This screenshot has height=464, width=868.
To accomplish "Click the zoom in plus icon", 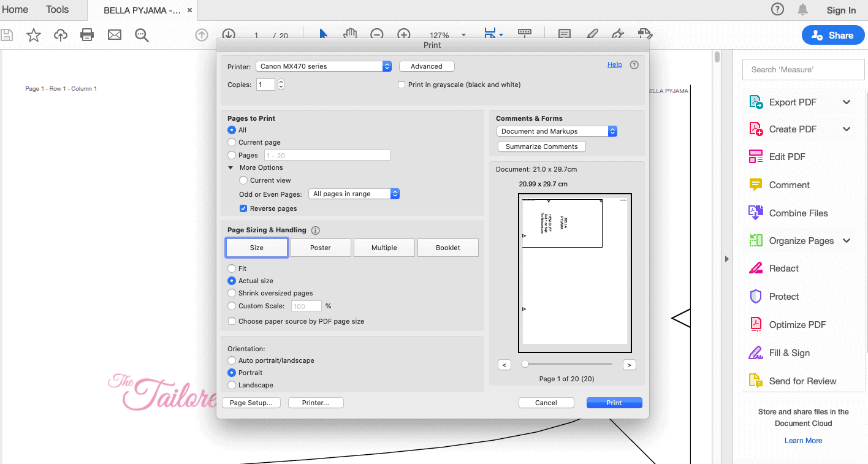I will (403, 35).
